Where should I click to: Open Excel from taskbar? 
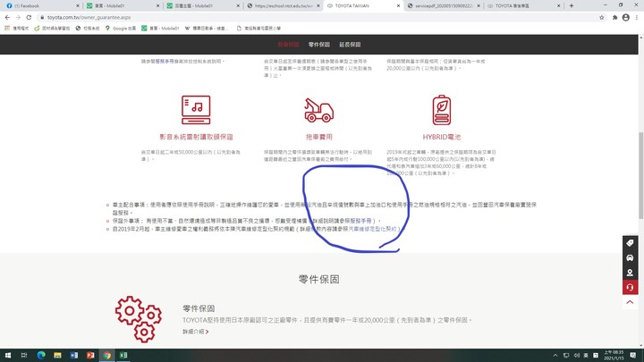pos(123,356)
